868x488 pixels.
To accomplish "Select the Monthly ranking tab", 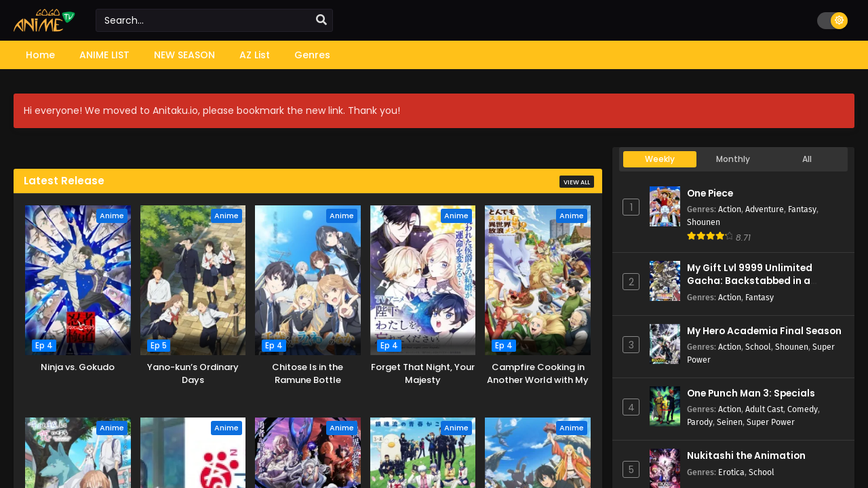I will (x=733, y=159).
